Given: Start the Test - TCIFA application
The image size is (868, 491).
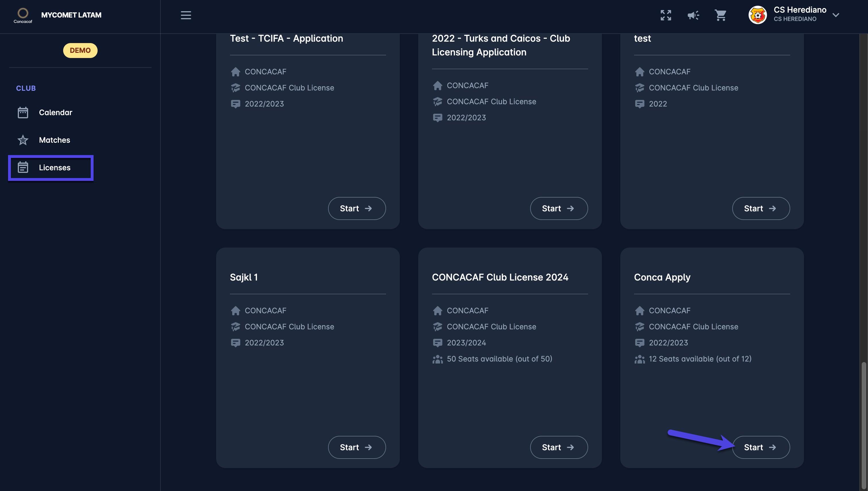Looking at the screenshot, I should (356, 208).
